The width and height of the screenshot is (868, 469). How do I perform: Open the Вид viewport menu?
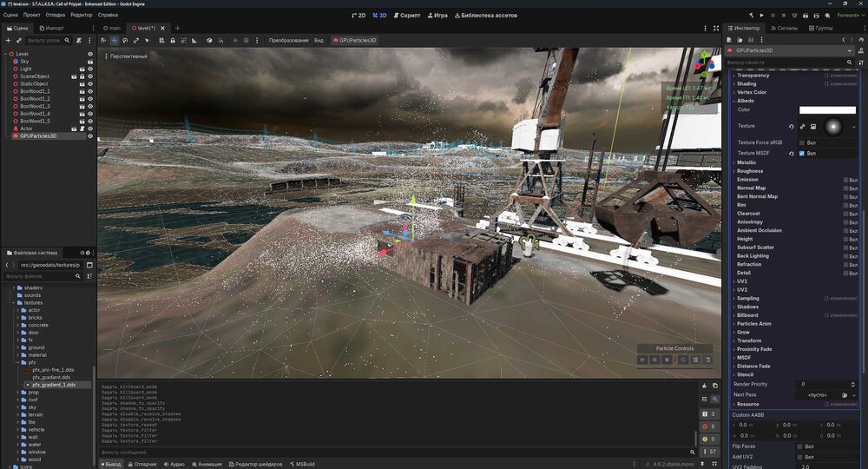(x=319, y=41)
